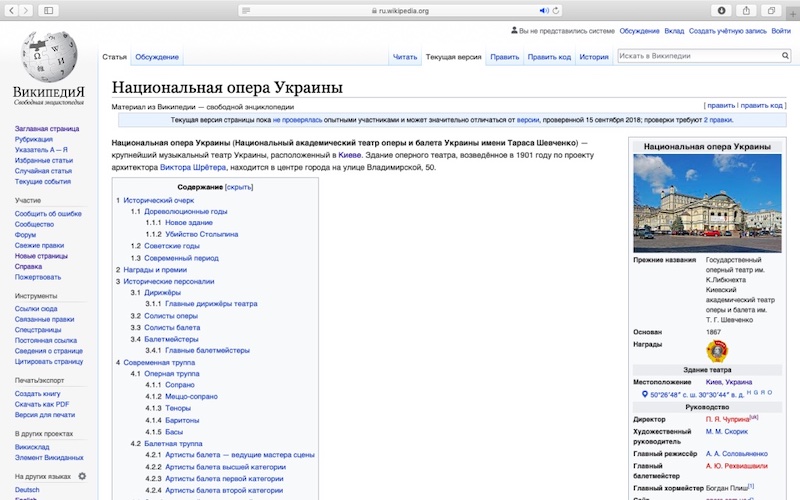
Task: Open Версия для печати link
Action: [45, 415]
